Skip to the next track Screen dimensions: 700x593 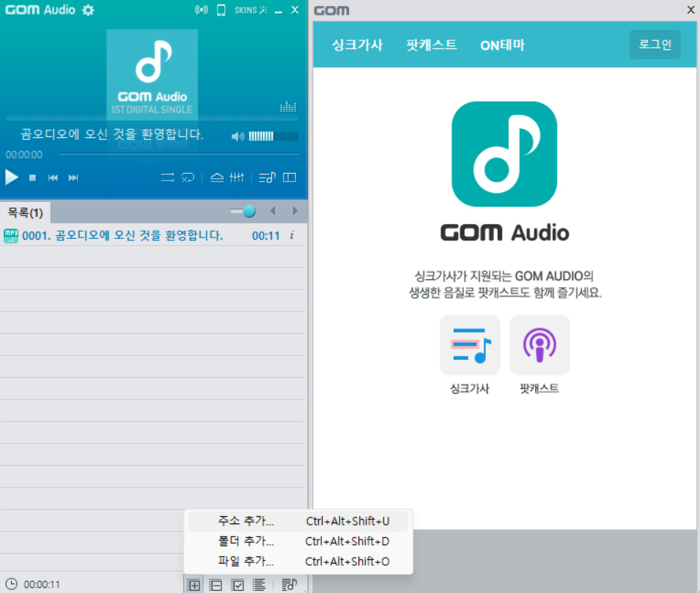coord(73,177)
